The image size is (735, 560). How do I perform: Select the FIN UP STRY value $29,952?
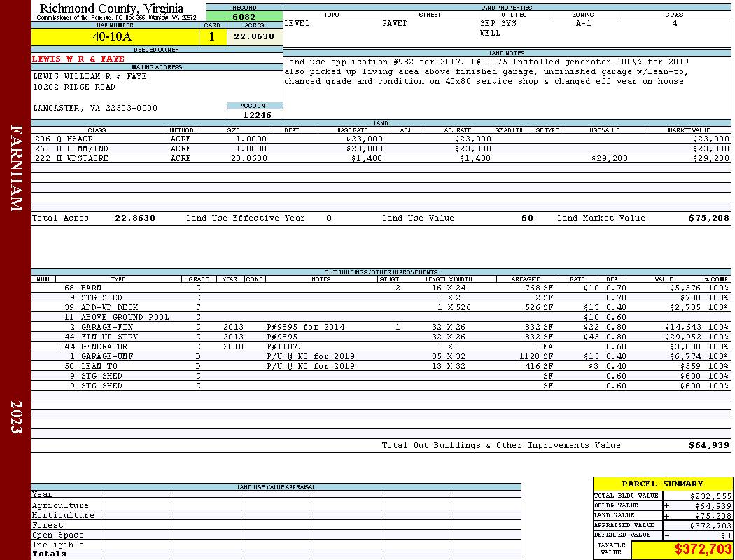pyautogui.click(x=682, y=337)
